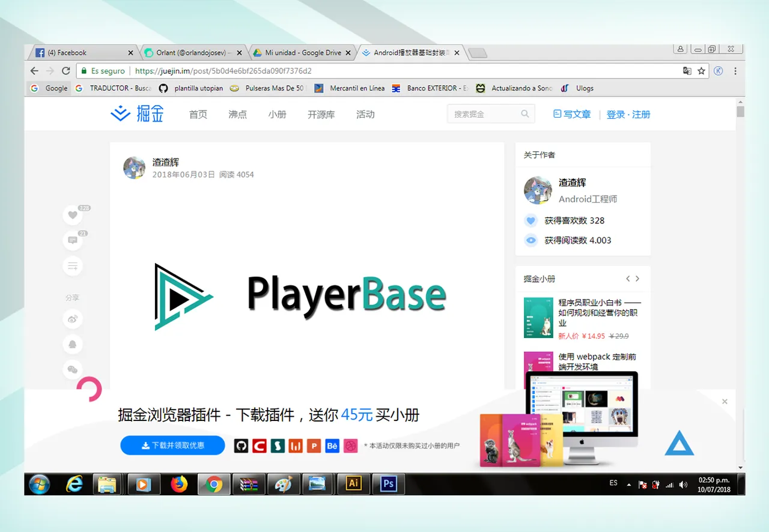Show hidden system tray icons arrow
The width and height of the screenshot is (769, 532).
[x=629, y=484]
